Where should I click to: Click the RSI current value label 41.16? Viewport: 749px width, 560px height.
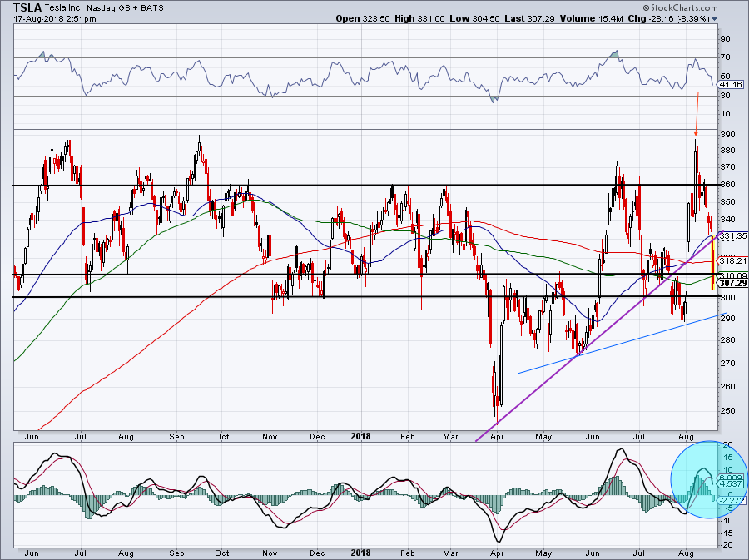tap(731, 84)
